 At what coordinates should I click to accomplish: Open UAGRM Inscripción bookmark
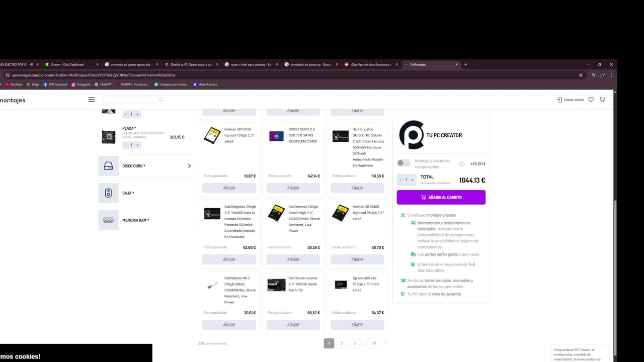point(132,84)
